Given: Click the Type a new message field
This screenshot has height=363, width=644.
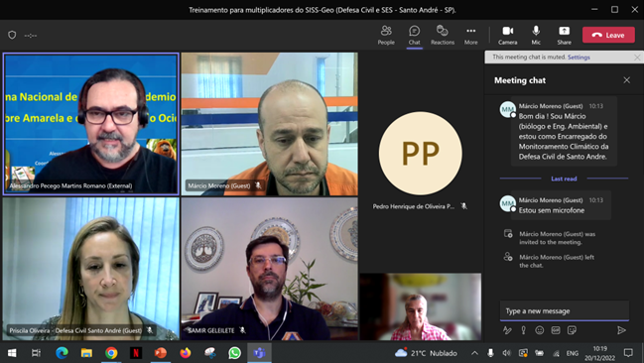Looking at the screenshot, I should coord(564,310).
